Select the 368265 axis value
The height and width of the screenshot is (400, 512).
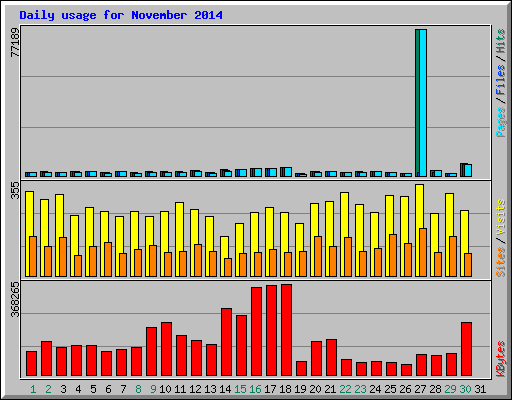tap(15, 300)
